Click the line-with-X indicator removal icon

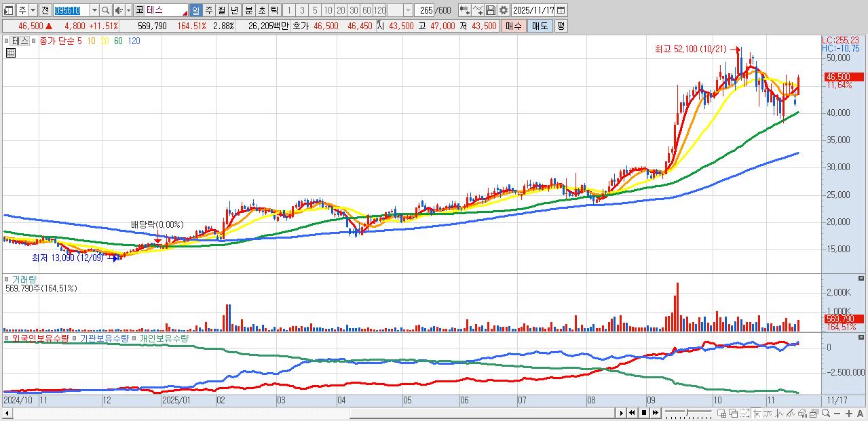477,10
